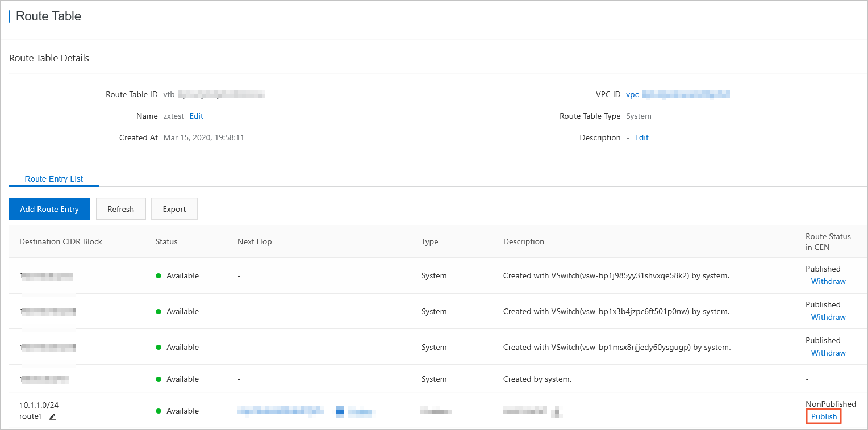Withdraw the vsw-bp1msx8njjedy60ysgugp route entry
868x430 pixels.
tap(828, 353)
